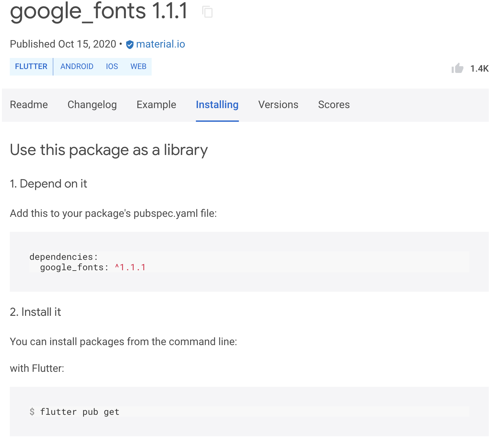The width and height of the screenshot is (494, 448).
Task: Open the material.io publisher link
Action: pyautogui.click(x=160, y=44)
